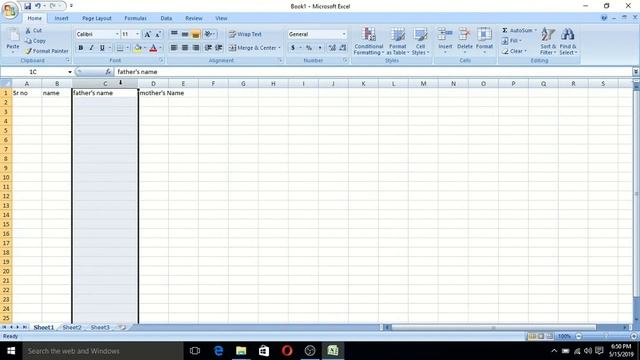The height and width of the screenshot is (360, 640).
Task: Decrease decimal places
Action: point(342,48)
